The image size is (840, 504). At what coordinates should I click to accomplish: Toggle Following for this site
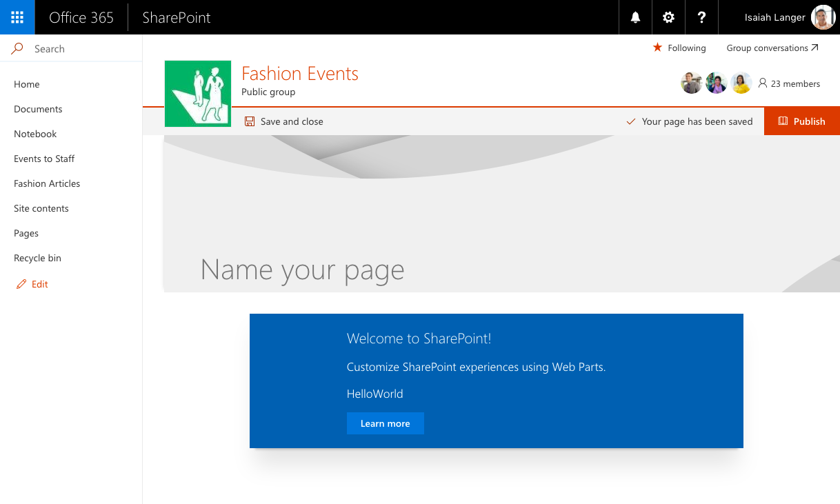point(679,48)
